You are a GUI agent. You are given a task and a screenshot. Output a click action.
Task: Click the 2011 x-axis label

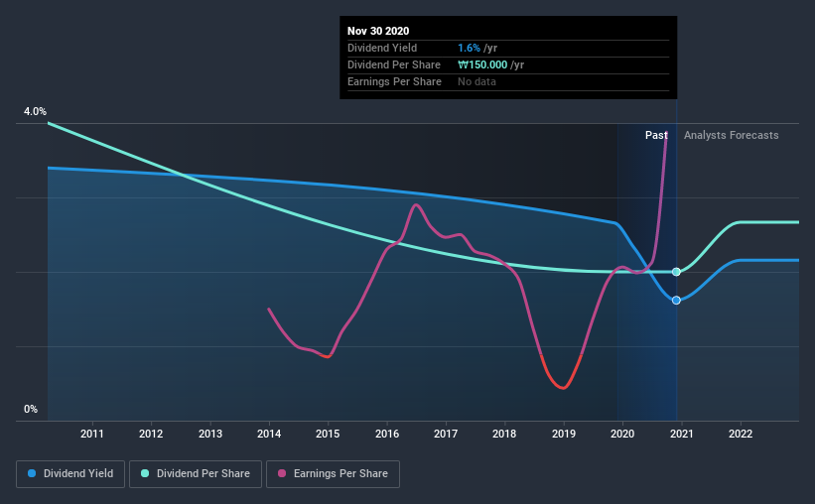coord(92,434)
